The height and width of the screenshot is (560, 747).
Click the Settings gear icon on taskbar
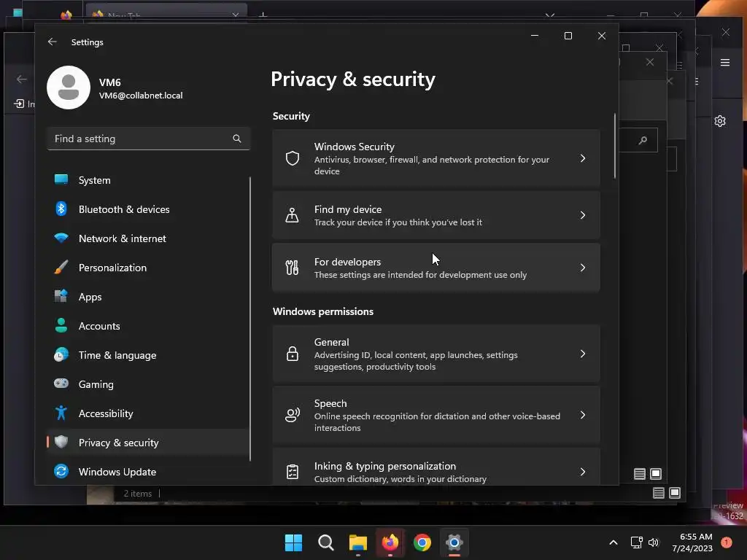[454, 542]
